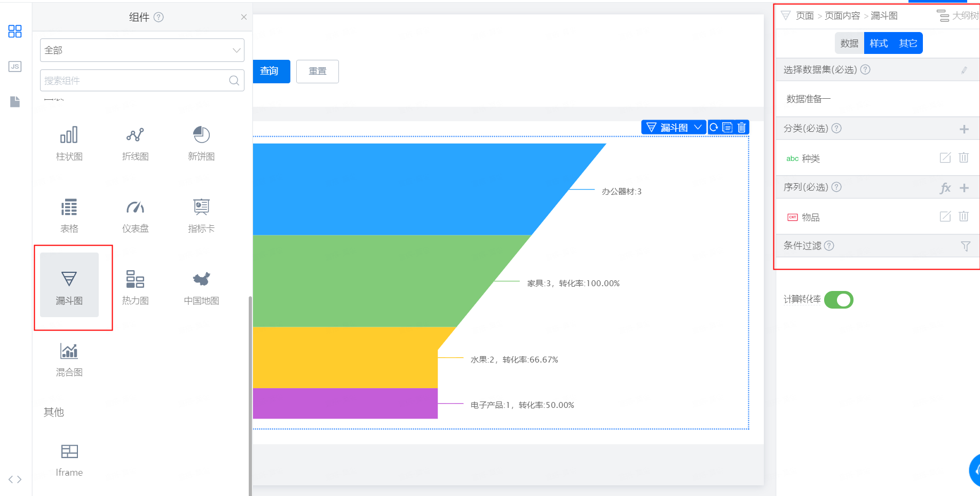Switch to the 其它 tab
Image resolution: width=980 pixels, height=496 pixels.
[907, 43]
